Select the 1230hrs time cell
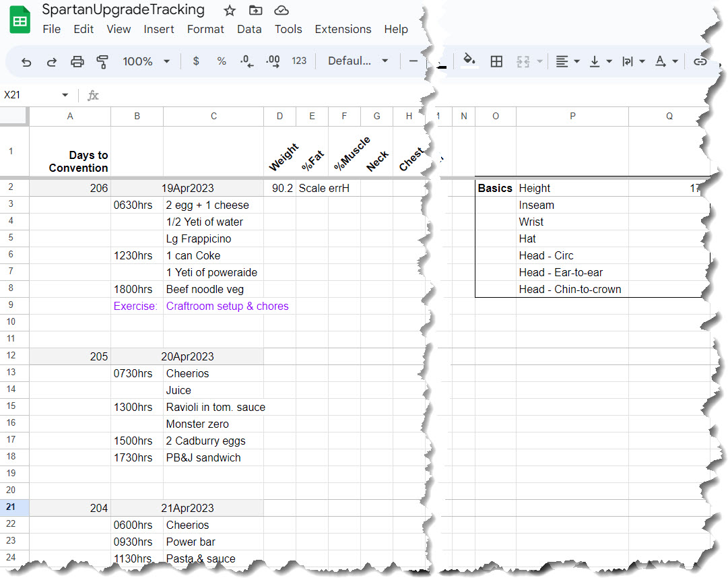The height and width of the screenshot is (578, 728). [137, 255]
